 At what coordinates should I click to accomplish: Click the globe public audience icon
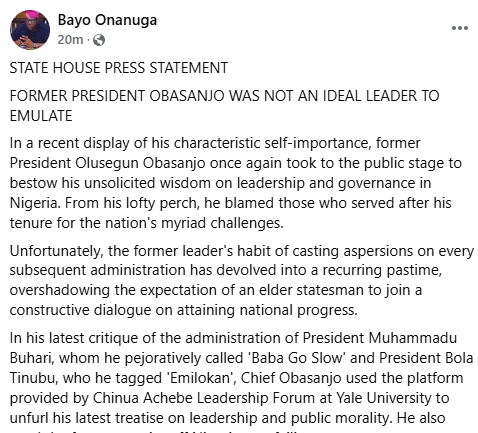[99, 40]
